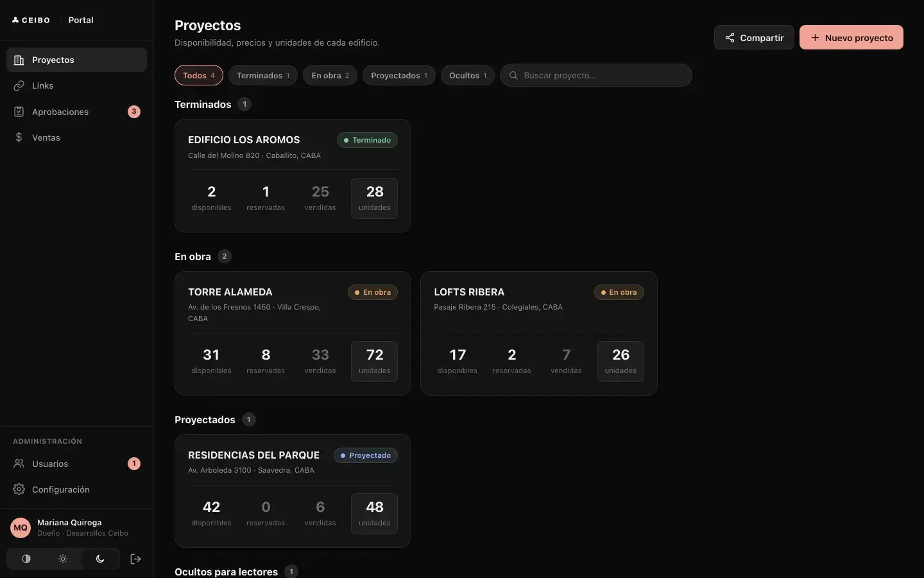Open the Torre Alameda project title
The width and height of the screenshot is (924, 578).
230,292
